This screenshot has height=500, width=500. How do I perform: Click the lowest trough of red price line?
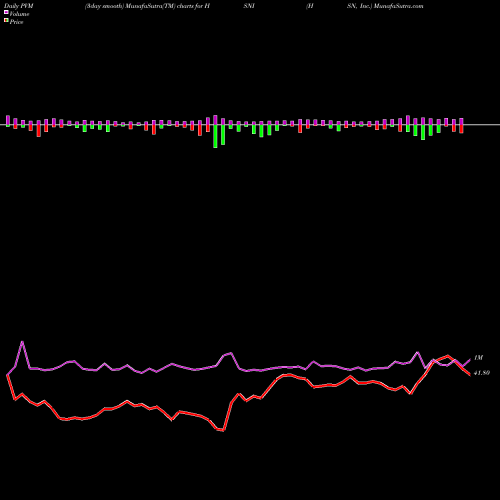point(223,431)
